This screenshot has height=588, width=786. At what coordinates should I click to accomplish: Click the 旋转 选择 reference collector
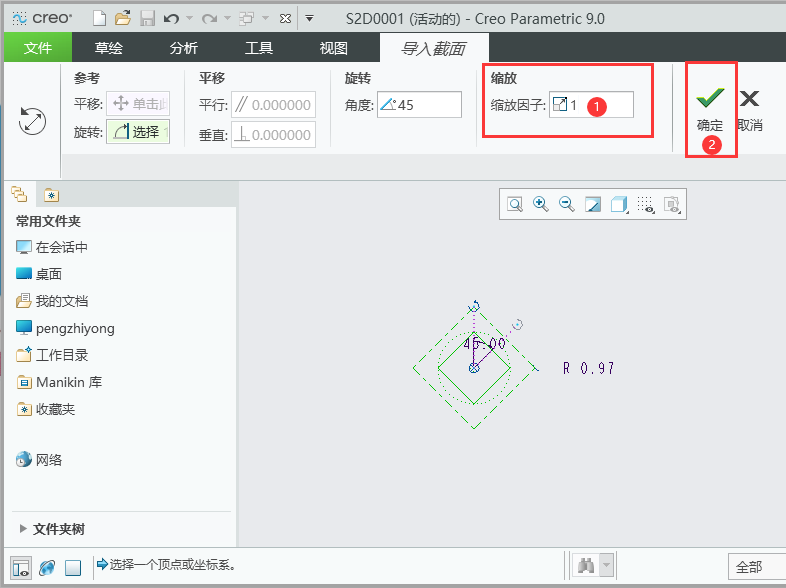pyautogui.click(x=138, y=132)
